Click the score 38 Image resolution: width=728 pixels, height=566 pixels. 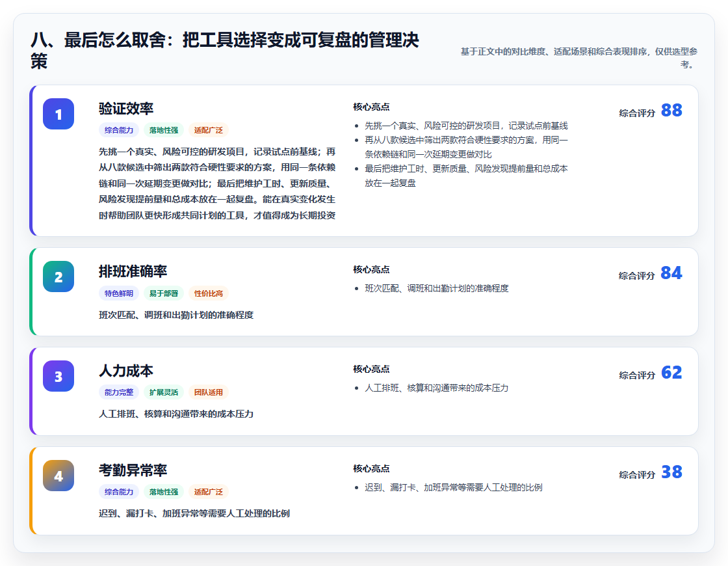671,472
